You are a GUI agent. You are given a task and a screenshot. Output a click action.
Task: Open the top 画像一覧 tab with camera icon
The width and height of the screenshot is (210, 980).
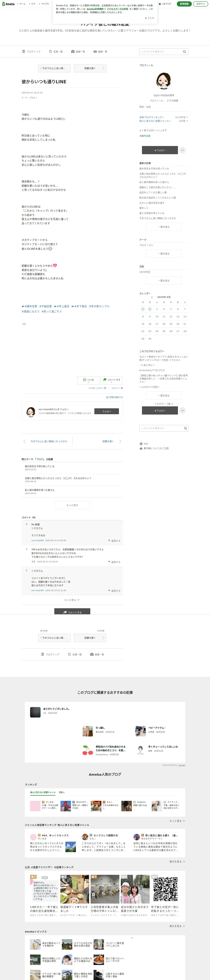click(78, 51)
